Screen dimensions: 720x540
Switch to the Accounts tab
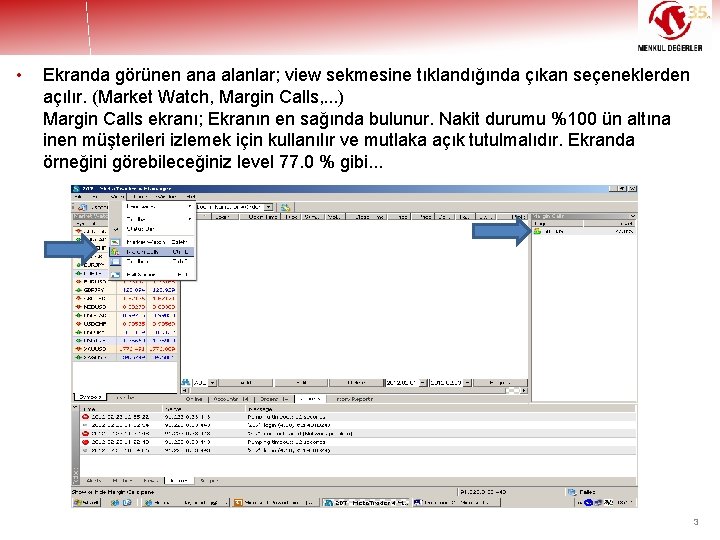(x=231, y=399)
